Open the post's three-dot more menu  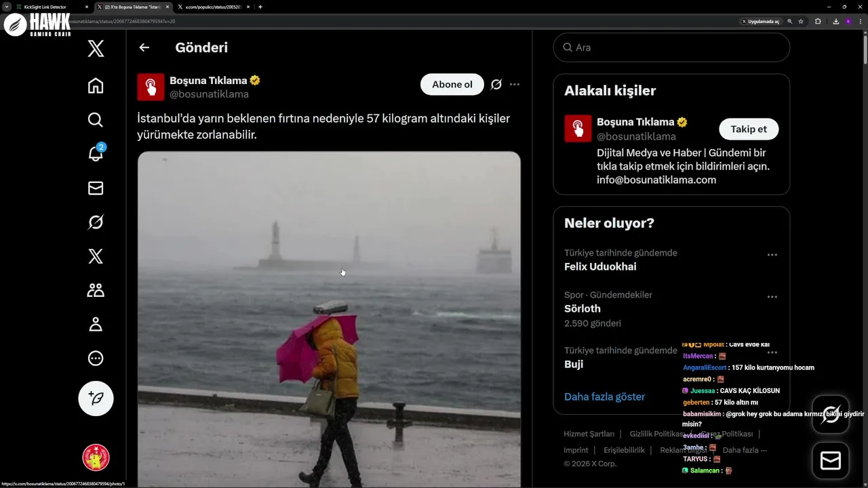(x=515, y=85)
